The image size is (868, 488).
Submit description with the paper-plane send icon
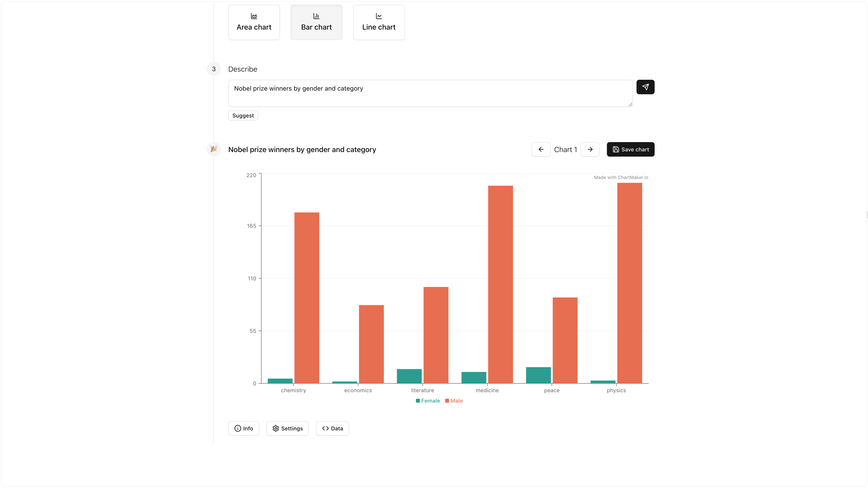(645, 87)
